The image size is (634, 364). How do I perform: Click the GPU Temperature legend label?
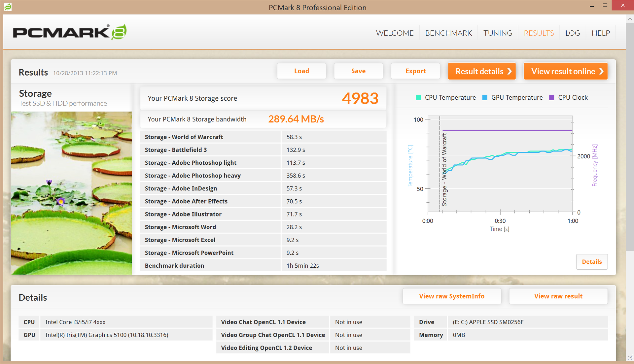click(517, 98)
